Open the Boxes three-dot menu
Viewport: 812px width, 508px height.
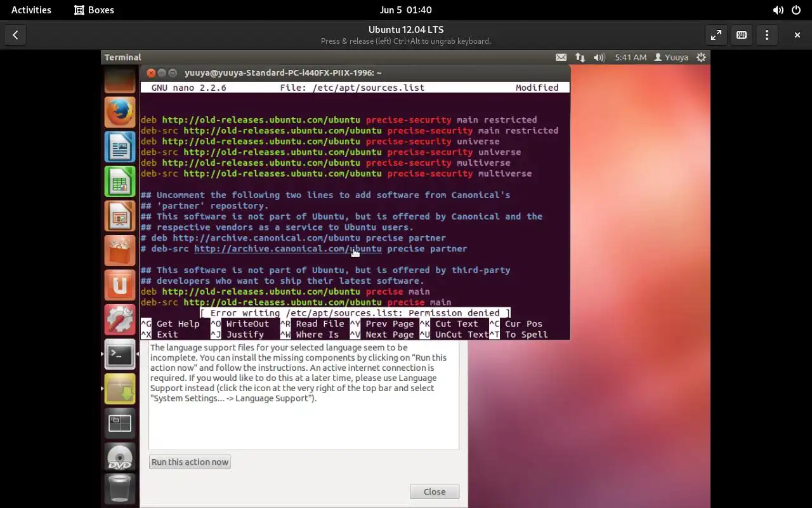tap(767, 35)
